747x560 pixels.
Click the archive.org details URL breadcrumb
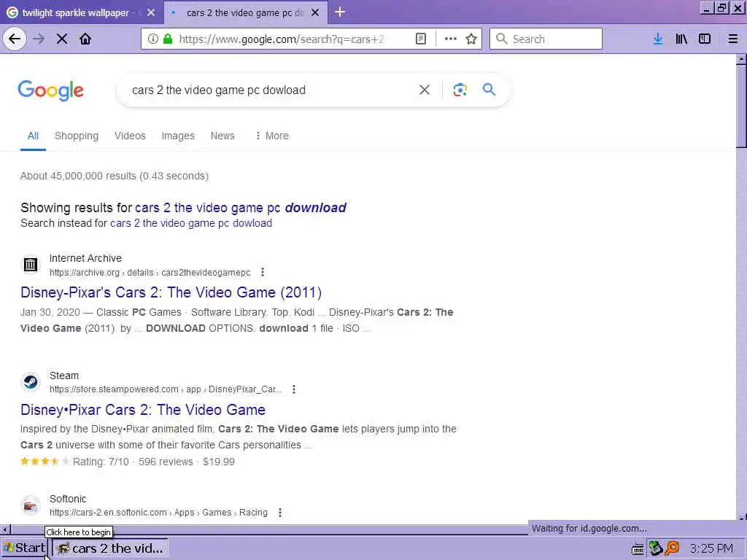[x=150, y=273]
